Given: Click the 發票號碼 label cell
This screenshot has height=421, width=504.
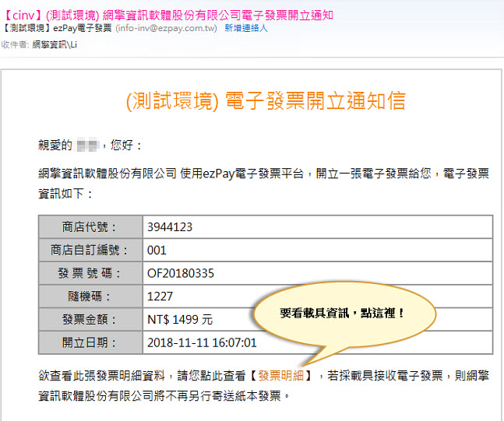Looking at the screenshot, I should [90, 273].
